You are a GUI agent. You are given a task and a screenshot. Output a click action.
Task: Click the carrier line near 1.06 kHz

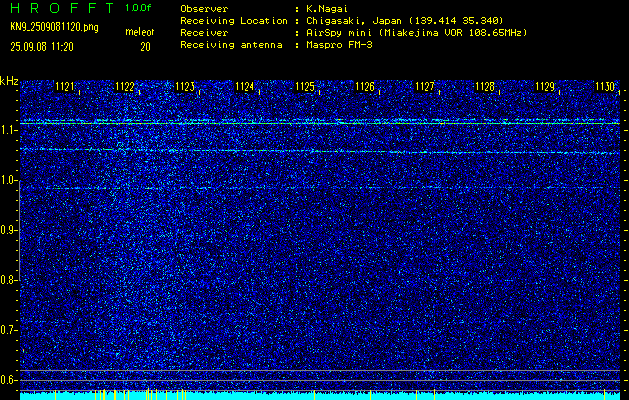[320, 151]
